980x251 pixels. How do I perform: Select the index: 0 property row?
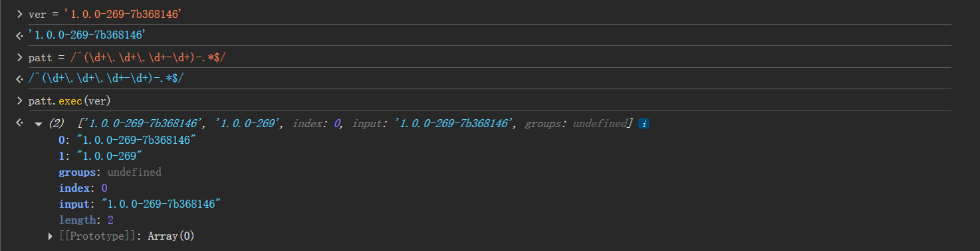tap(83, 188)
